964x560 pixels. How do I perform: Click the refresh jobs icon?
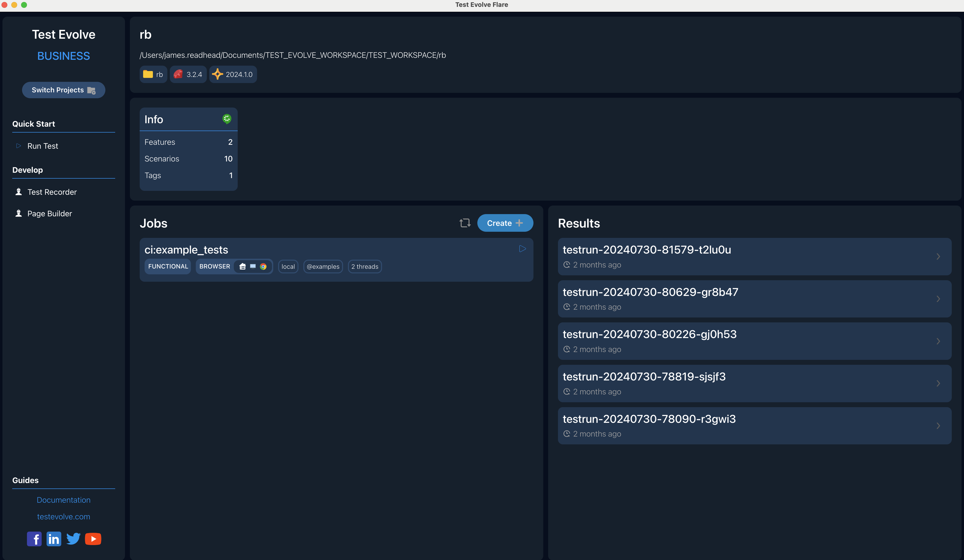pyautogui.click(x=465, y=223)
